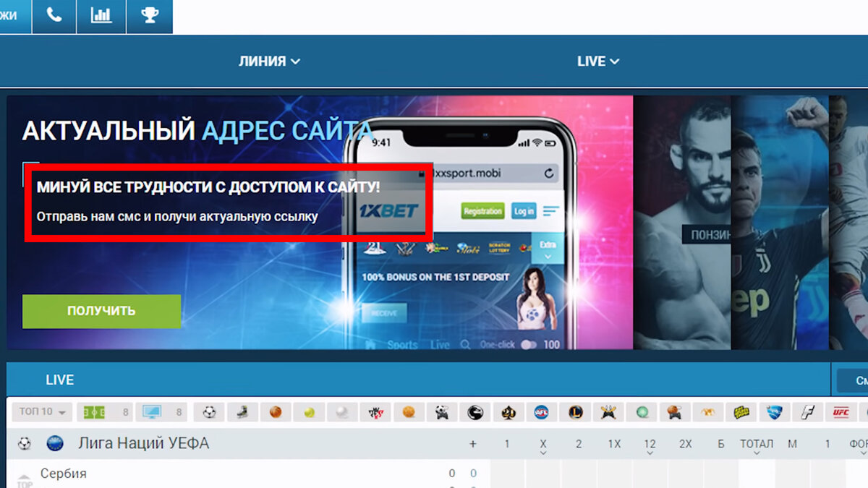868x488 pixels.
Task: Open the Mortal Kombat section
Action: coord(475,411)
